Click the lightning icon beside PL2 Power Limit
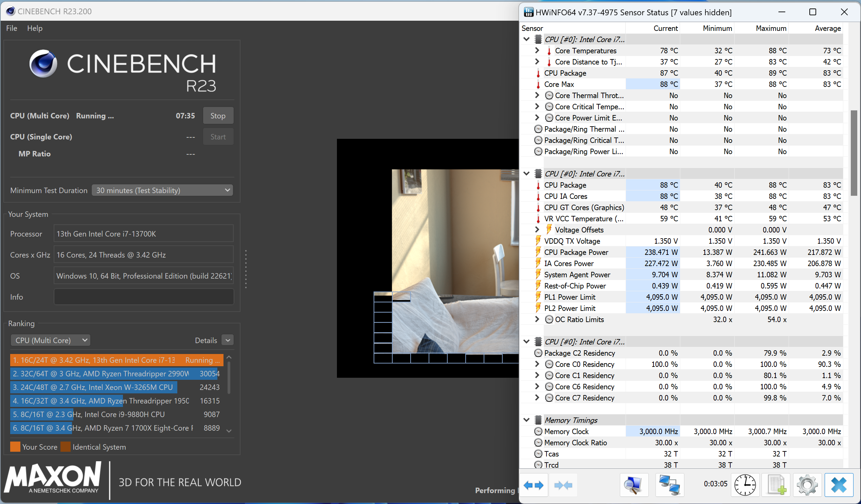Screen dimensions: 861x504 (x=538, y=308)
